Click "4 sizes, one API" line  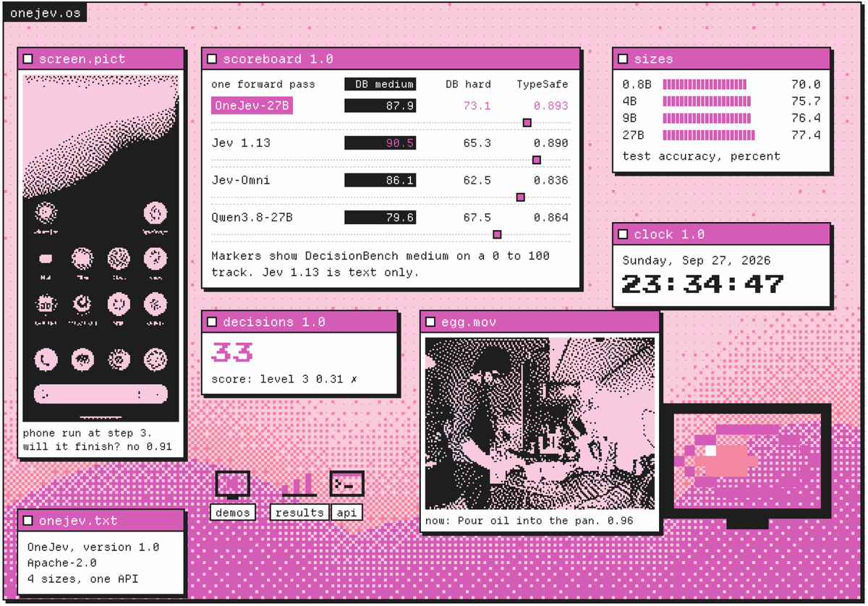[82, 579]
